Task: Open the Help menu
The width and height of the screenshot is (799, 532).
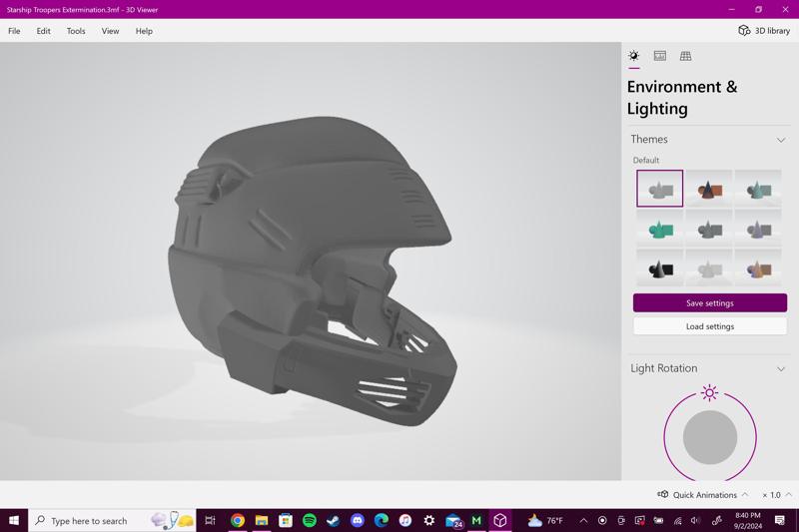Action: point(144,31)
